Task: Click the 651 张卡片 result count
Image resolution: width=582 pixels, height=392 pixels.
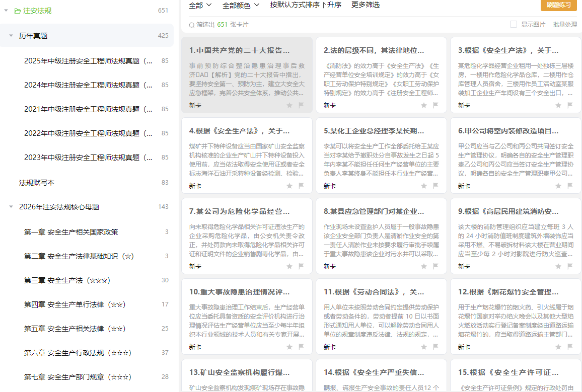Action: pyautogui.click(x=233, y=25)
